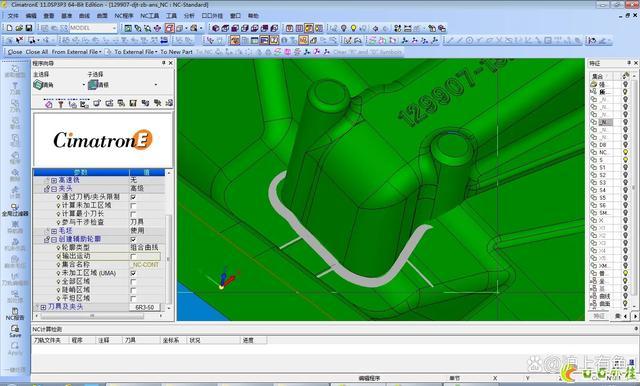Toggle visibility bulb for NC layer
The image size is (640, 386).
click(625, 152)
